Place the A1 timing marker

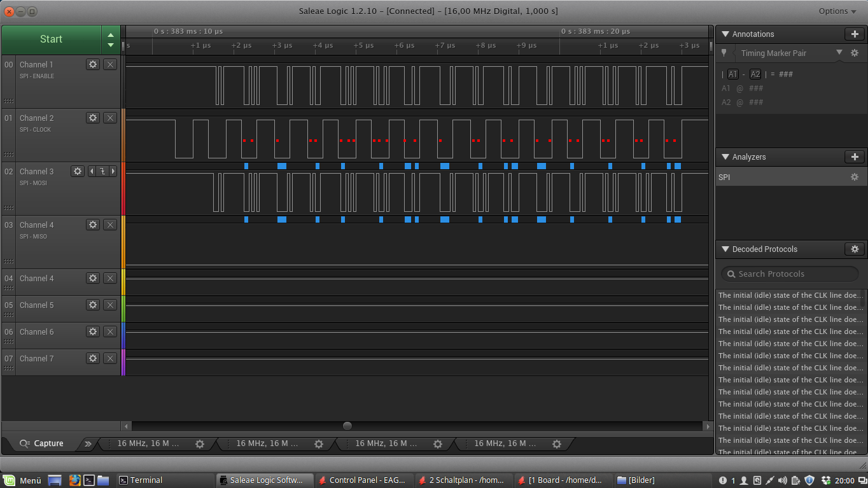[733, 74]
